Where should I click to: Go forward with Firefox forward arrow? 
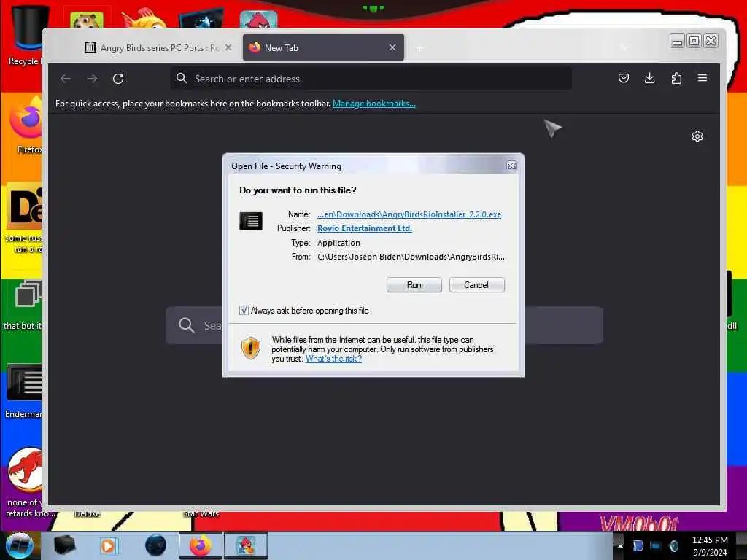92,79
